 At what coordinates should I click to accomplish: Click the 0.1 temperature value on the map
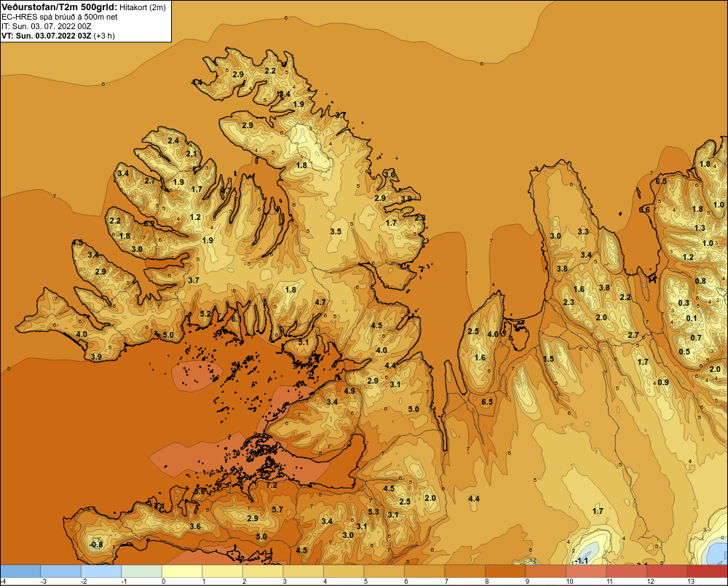tap(692, 319)
